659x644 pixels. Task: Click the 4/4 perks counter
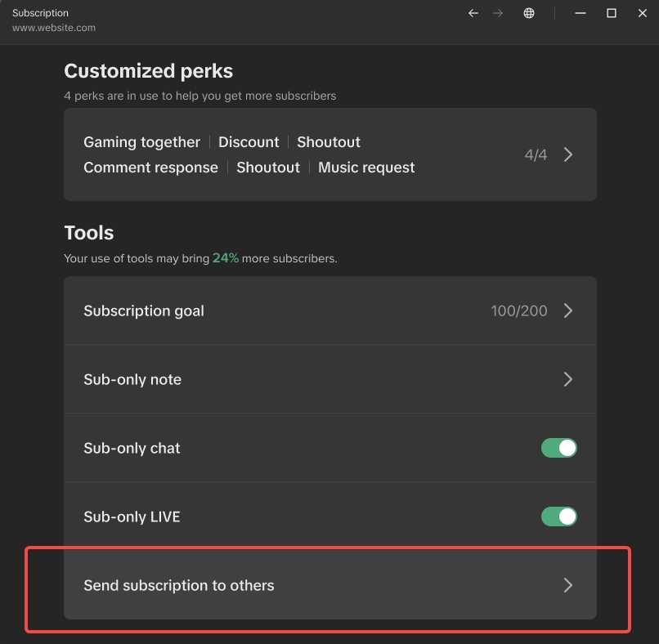coord(536,154)
